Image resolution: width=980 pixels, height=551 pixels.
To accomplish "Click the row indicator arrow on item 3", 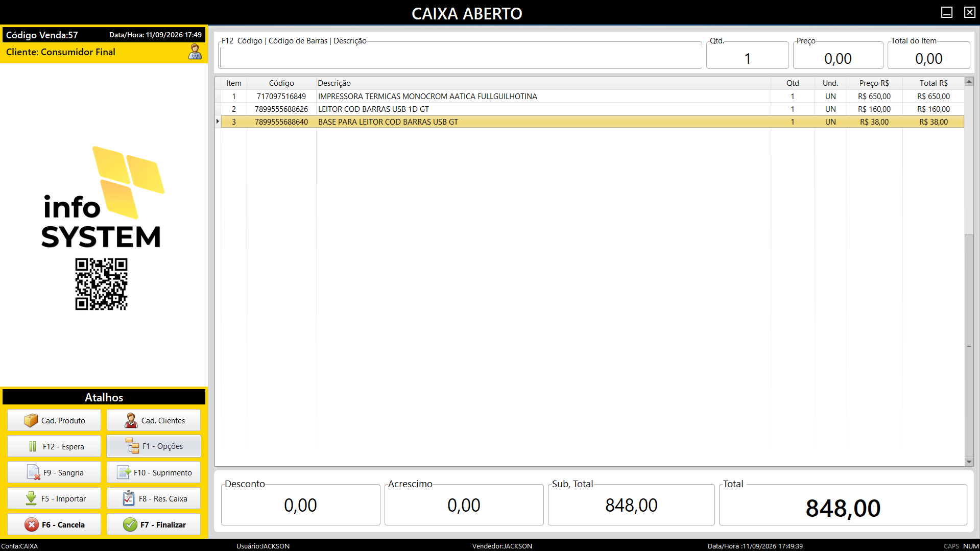I will click(218, 122).
